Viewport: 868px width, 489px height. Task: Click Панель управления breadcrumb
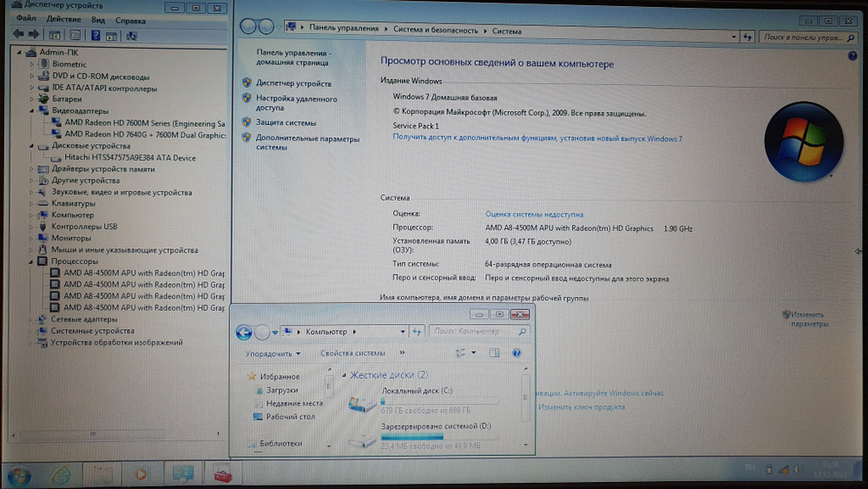344,28
